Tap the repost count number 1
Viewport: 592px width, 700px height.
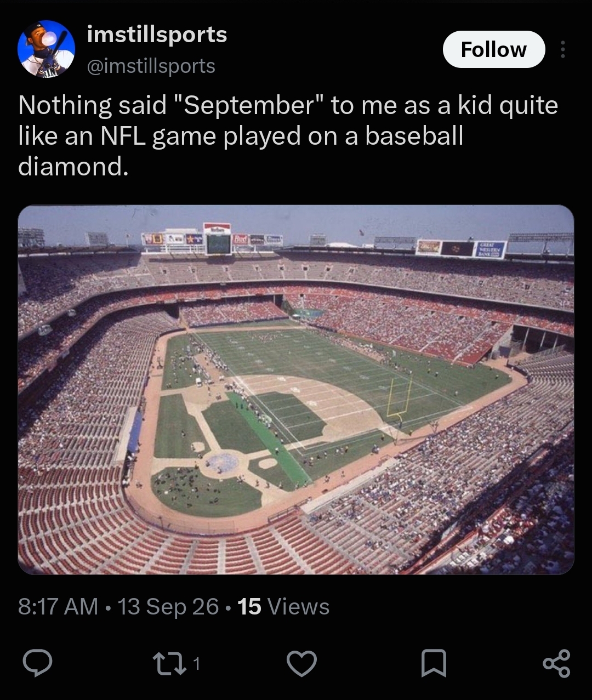click(197, 664)
